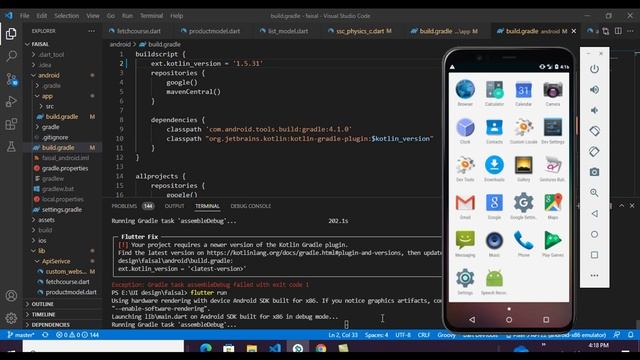
Task: Open settings.gradle in Explorer
Action: pos(62,210)
